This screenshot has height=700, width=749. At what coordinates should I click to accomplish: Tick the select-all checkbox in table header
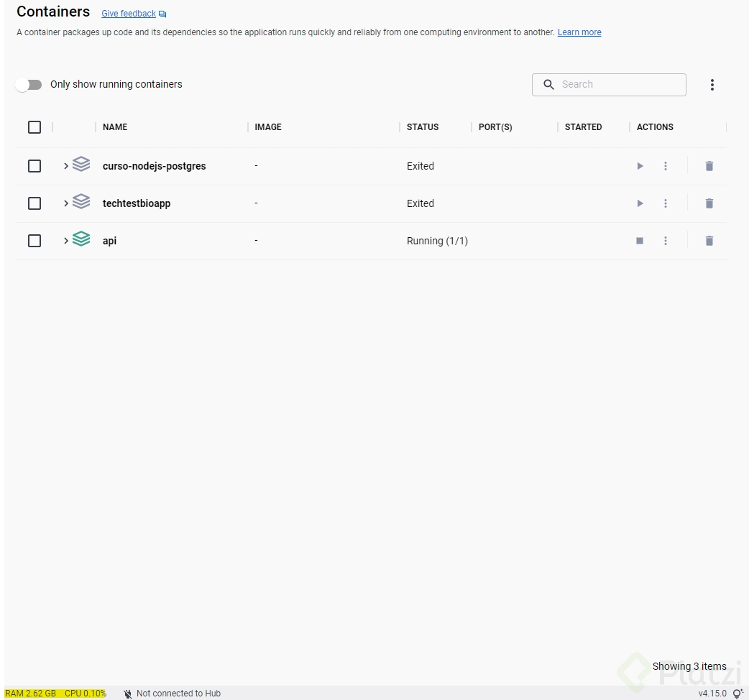coord(35,127)
